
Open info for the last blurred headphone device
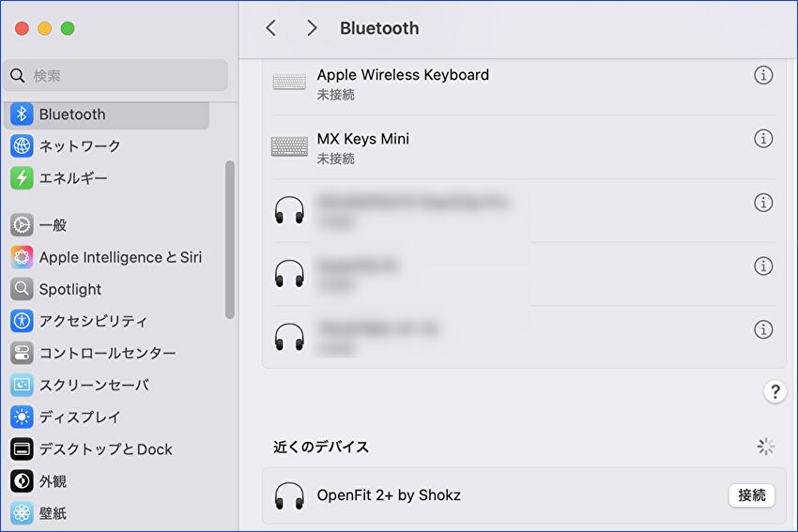763,329
